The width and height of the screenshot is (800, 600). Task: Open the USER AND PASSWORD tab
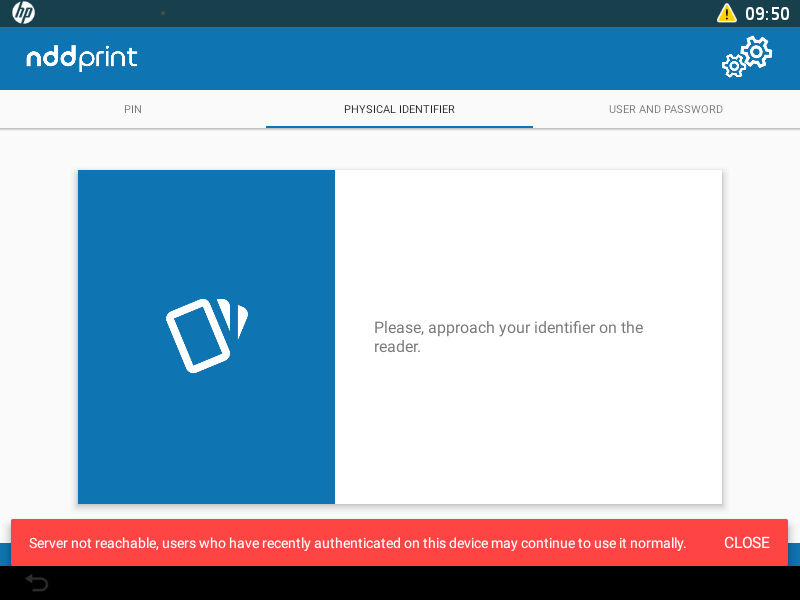click(x=665, y=109)
